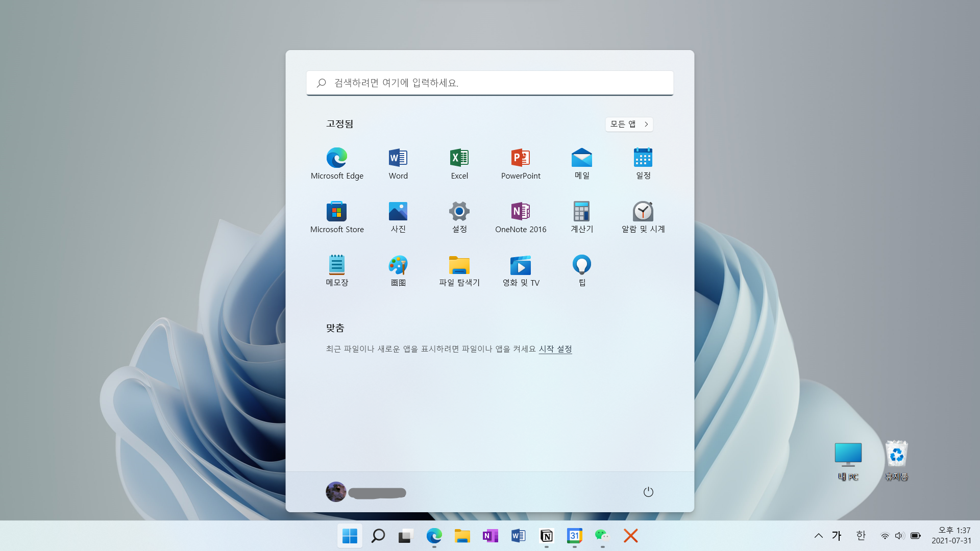Open Microsoft Edge from pinned apps
This screenshot has height=551, width=980.
337,163
